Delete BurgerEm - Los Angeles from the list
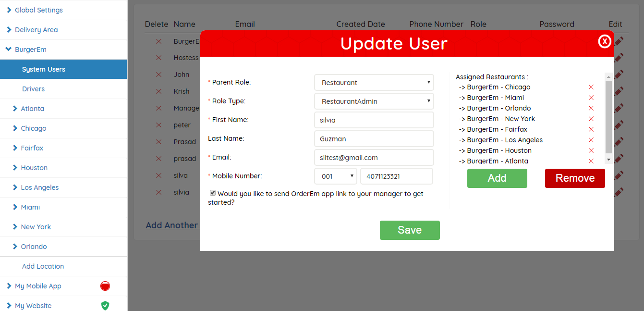The width and height of the screenshot is (644, 311). pyautogui.click(x=591, y=140)
